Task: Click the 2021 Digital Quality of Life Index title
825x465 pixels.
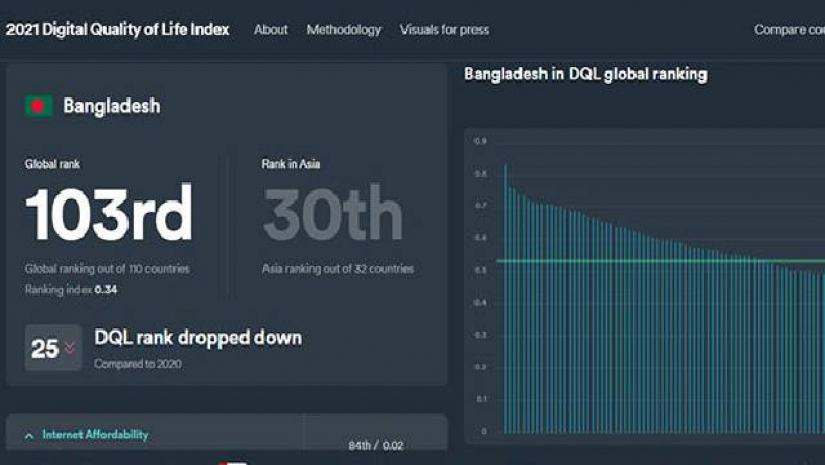Action: point(117,29)
